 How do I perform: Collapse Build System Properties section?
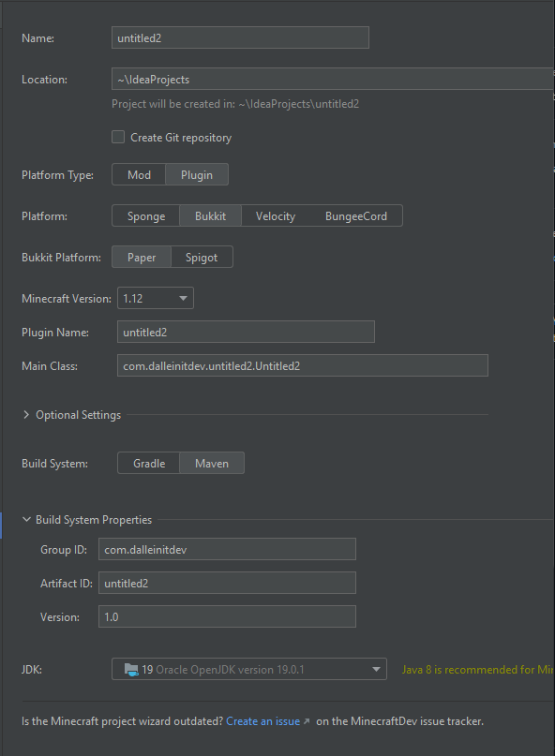[x=26, y=519]
